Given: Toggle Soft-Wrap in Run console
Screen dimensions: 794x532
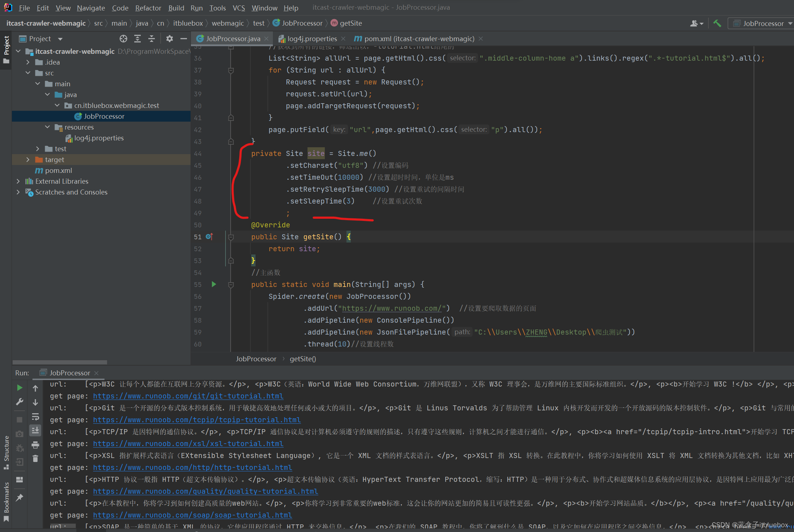Looking at the screenshot, I should [35, 417].
